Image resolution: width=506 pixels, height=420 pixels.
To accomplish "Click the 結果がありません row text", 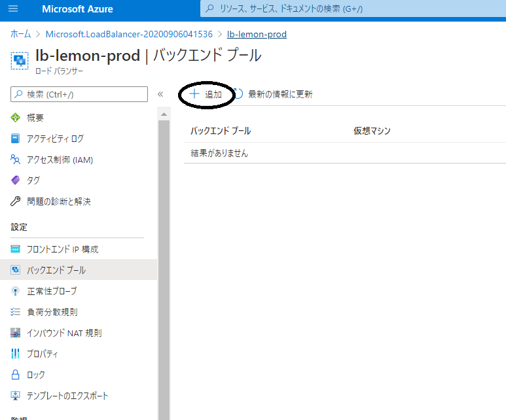I will point(219,153).
